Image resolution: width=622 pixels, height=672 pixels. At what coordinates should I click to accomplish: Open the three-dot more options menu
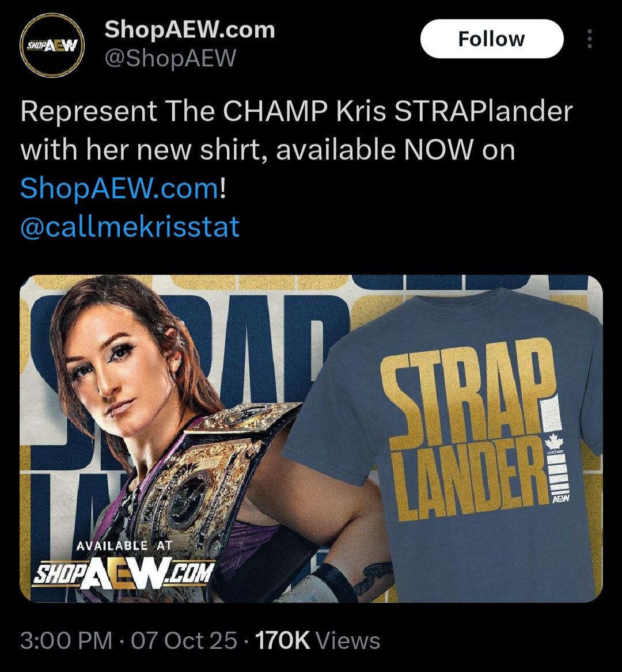(590, 39)
